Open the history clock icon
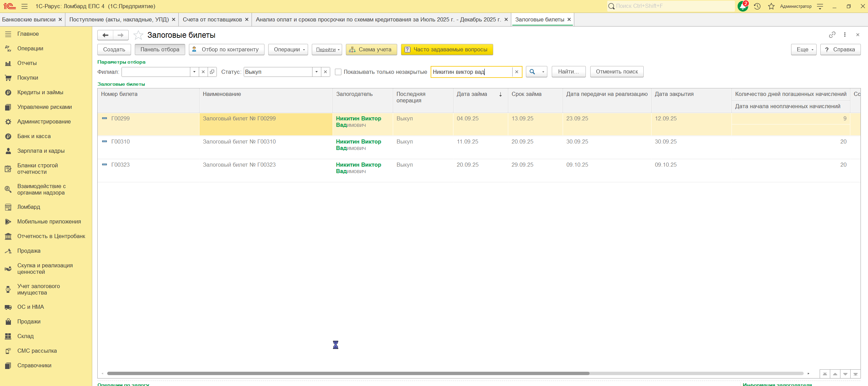 [757, 6]
